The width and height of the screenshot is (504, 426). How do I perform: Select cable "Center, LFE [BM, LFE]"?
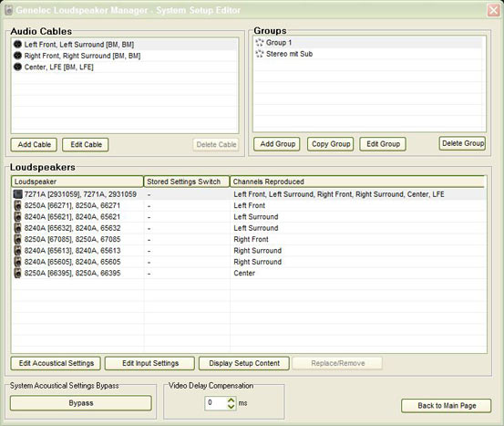(x=125, y=67)
